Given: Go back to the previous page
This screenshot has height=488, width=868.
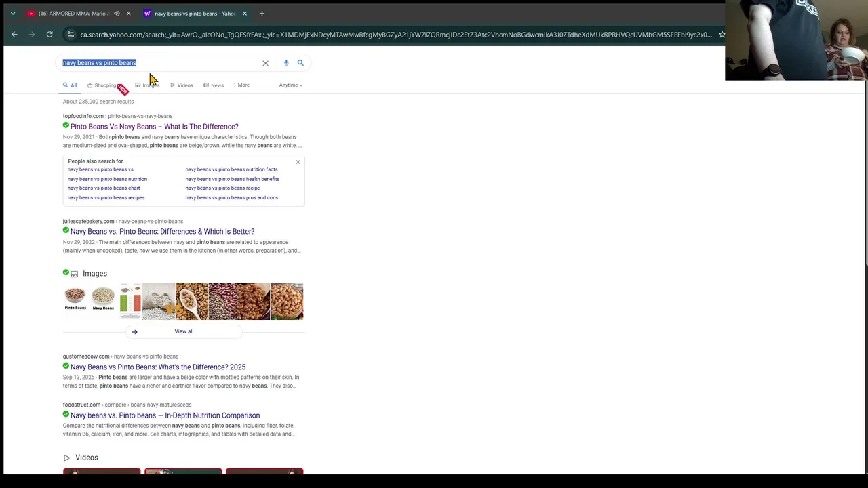Looking at the screenshot, I should point(14,35).
